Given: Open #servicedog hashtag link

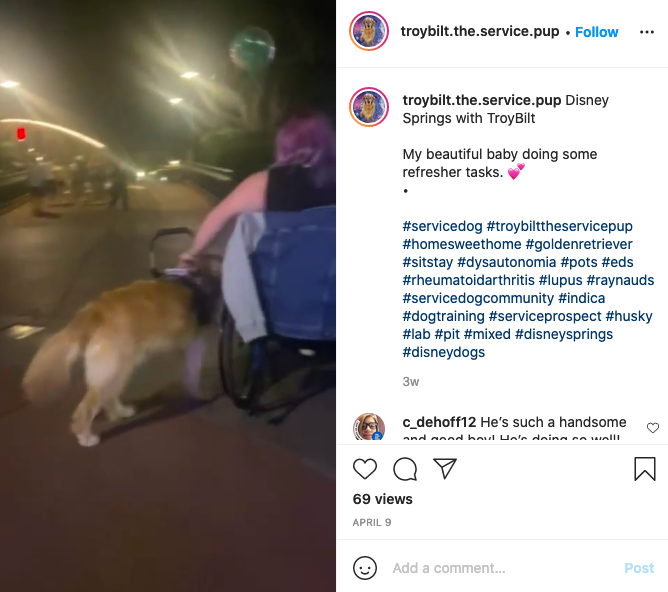Looking at the screenshot, I should tap(442, 226).
